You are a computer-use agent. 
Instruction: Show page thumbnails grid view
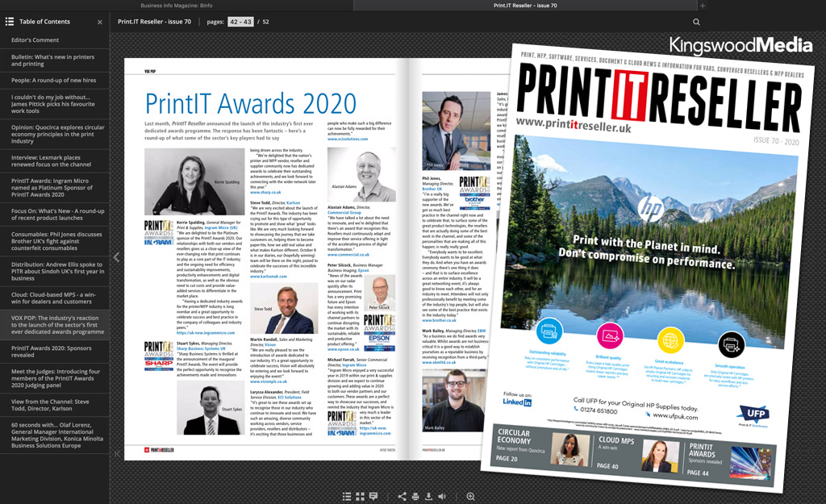(361, 497)
